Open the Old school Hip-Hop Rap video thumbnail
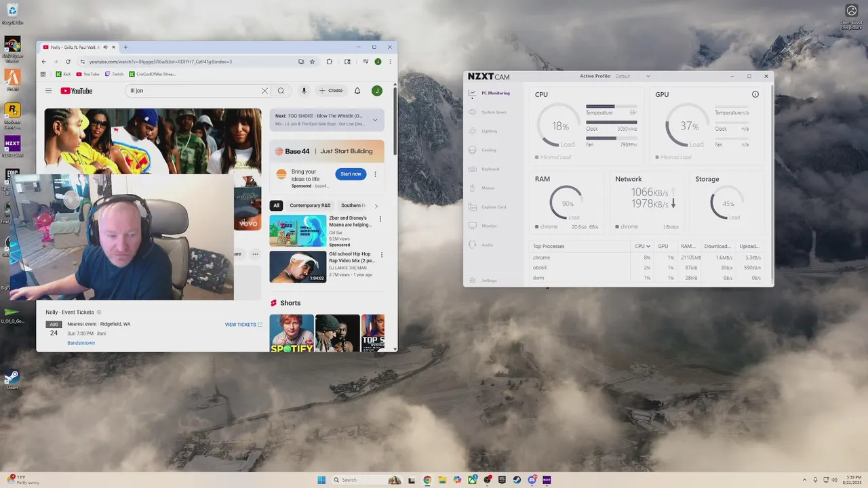868x488 pixels. pos(298,267)
